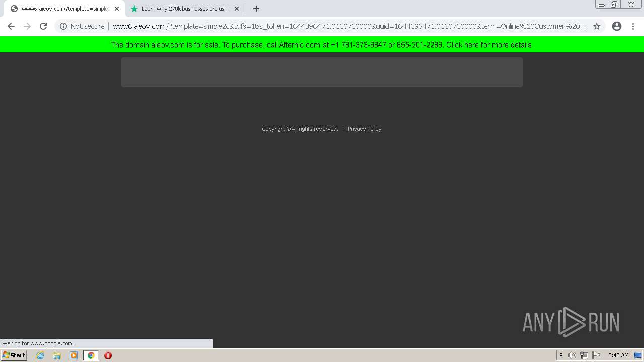Go forward to the next page
The height and width of the screenshot is (362, 644).
coord(27,26)
